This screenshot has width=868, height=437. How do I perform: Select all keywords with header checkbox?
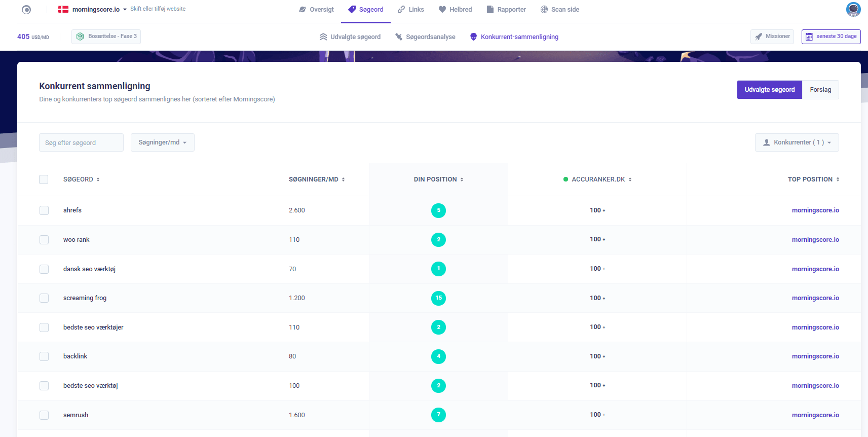coord(44,179)
